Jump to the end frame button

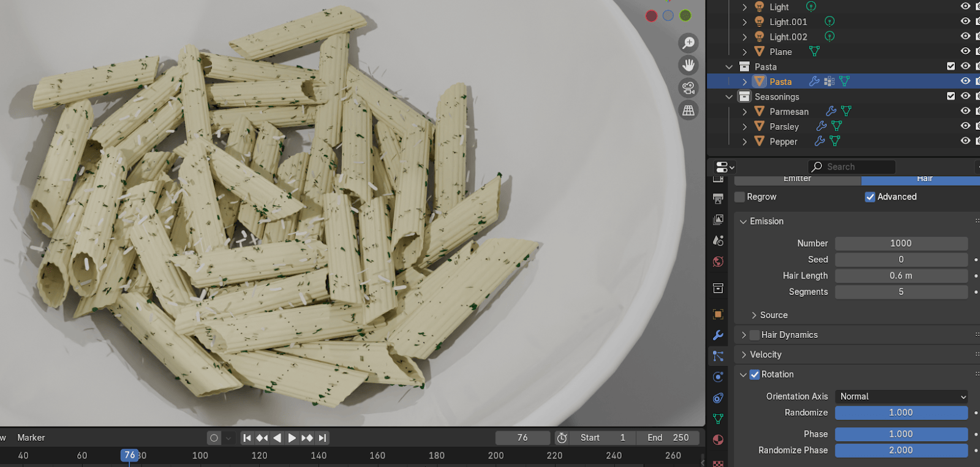(x=323, y=438)
